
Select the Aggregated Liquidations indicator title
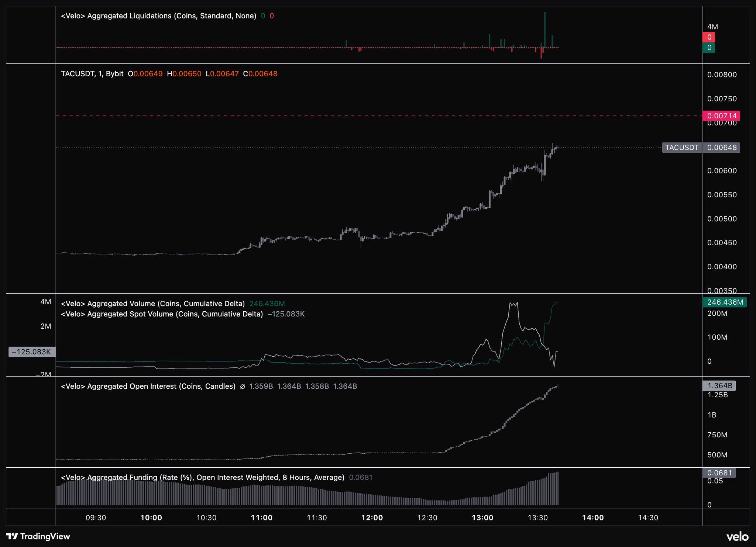158,16
